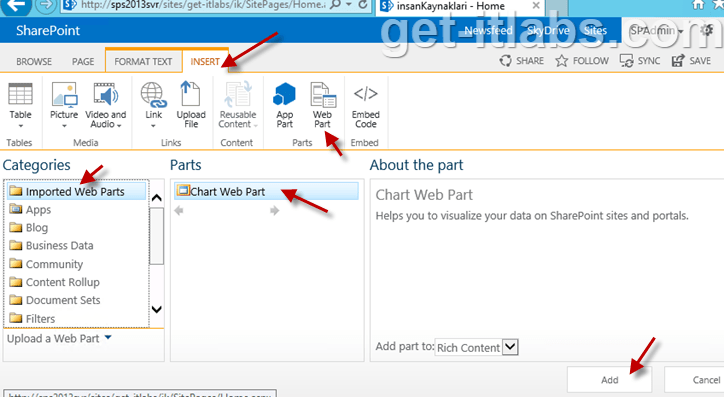This screenshot has width=725, height=400.
Task: Click the browser address bar URL
Action: 203,5
